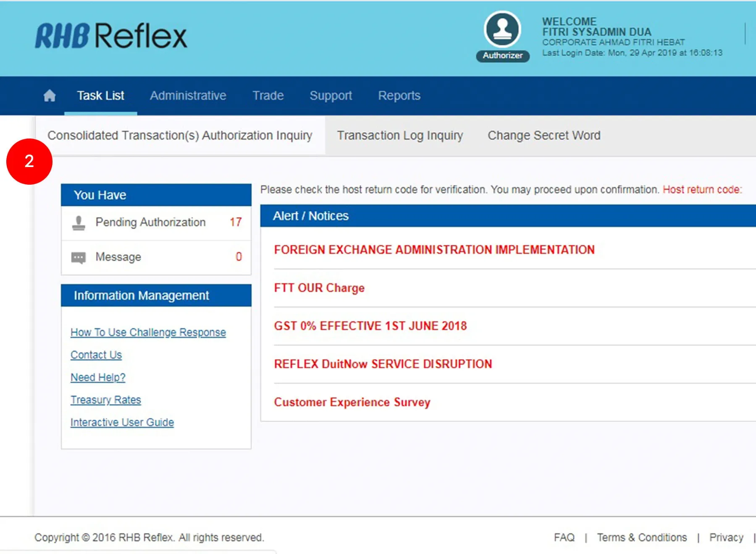Switch to Transaction Log Inquiry tab
Image resolution: width=756 pixels, height=554 pixels.
coord(400,136)
